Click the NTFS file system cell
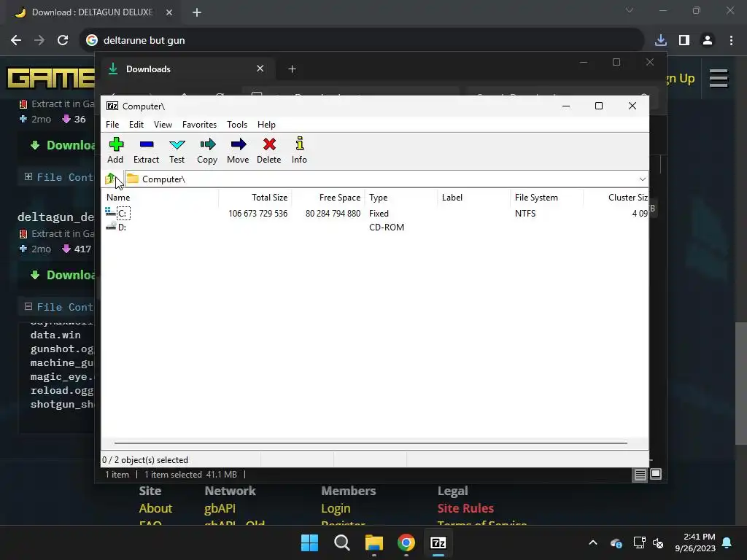 [525, 214]
